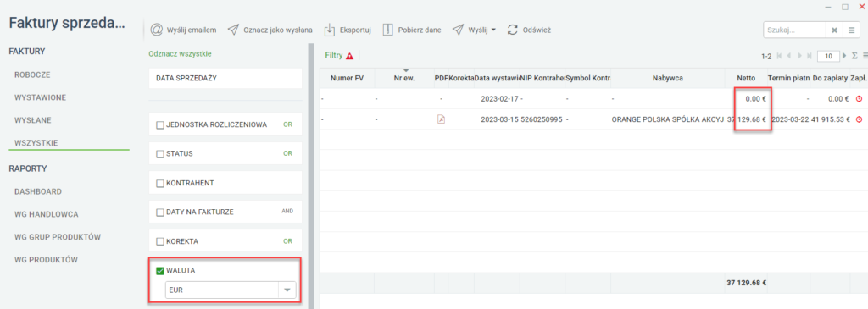Click the page size field showing 10

tap(829, 56)
